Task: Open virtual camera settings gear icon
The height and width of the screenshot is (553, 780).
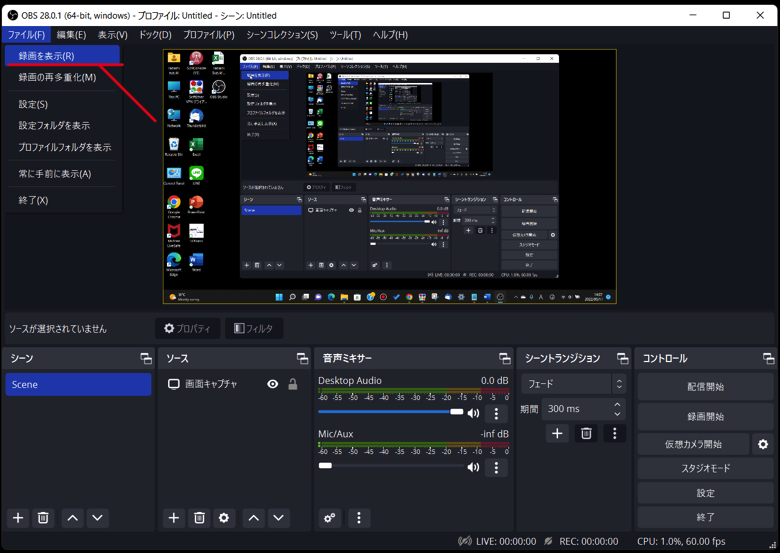Action: click(x=763, y=444)
